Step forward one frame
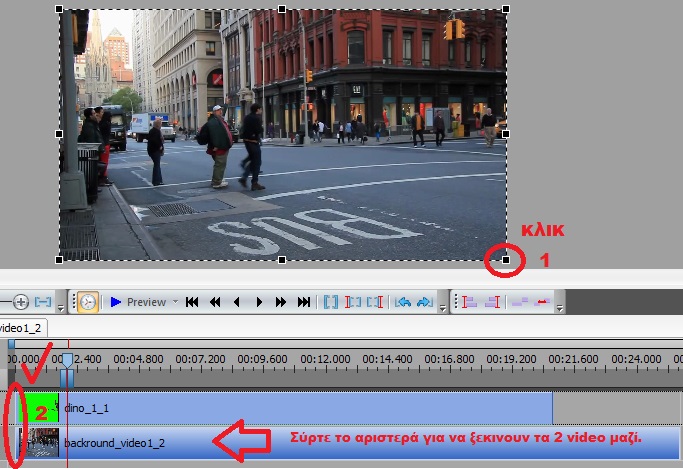 [x=259, y=302]
